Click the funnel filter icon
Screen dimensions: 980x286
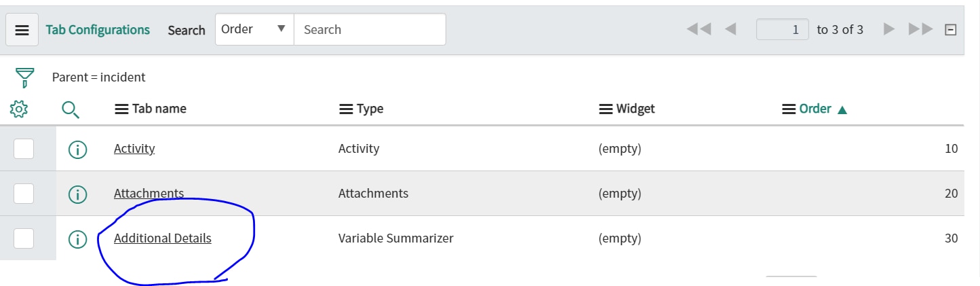24,77
